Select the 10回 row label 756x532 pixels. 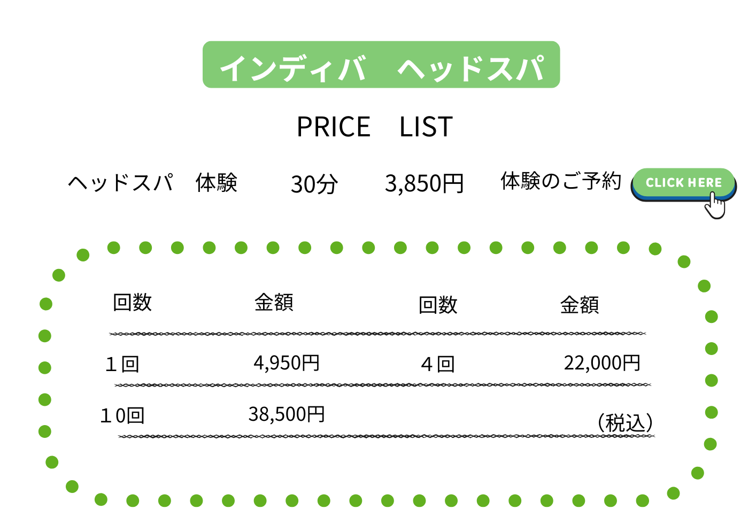click(122, 415)
